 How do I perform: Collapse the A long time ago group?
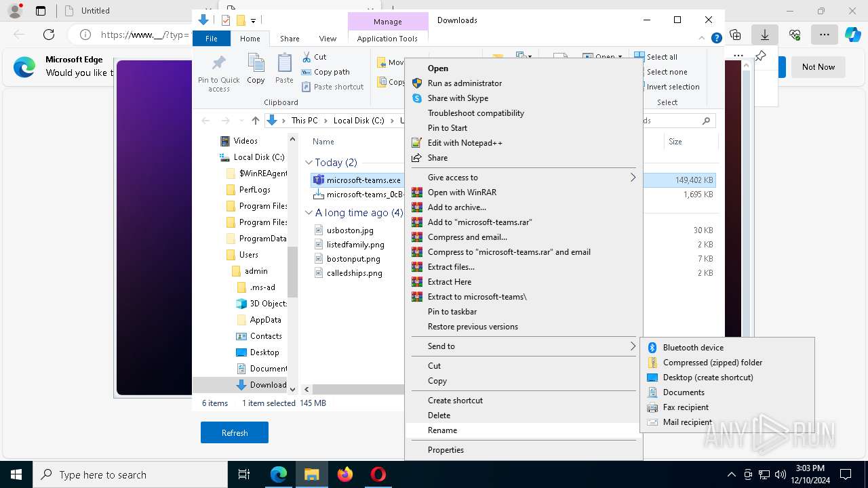309,213
